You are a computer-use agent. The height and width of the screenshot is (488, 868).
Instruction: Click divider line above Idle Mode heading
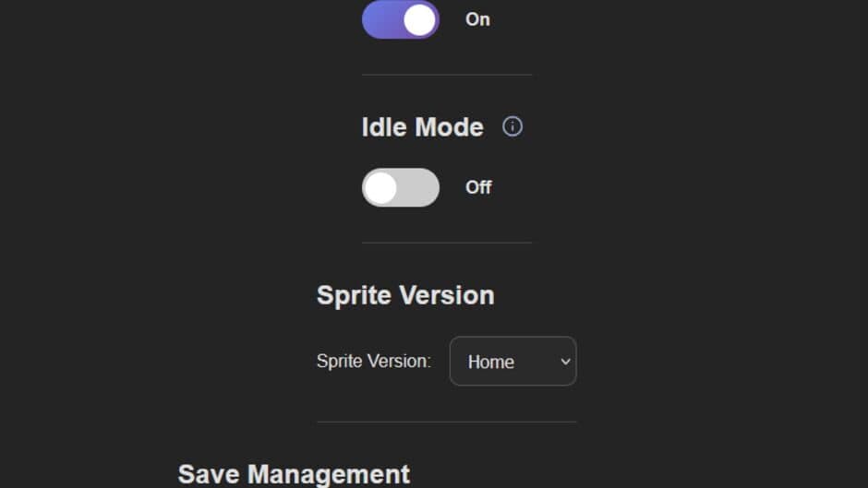click(447, 75)
